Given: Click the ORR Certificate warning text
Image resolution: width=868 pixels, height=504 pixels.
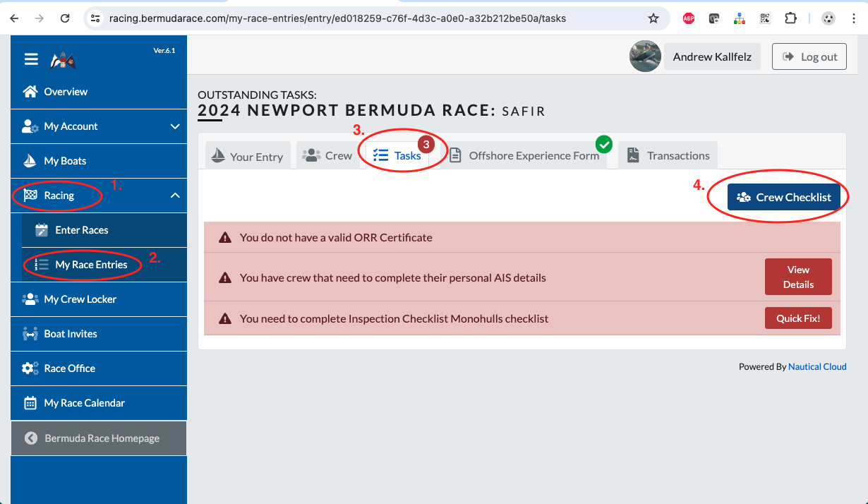Looking at the screenshot, I should point(336,237).
